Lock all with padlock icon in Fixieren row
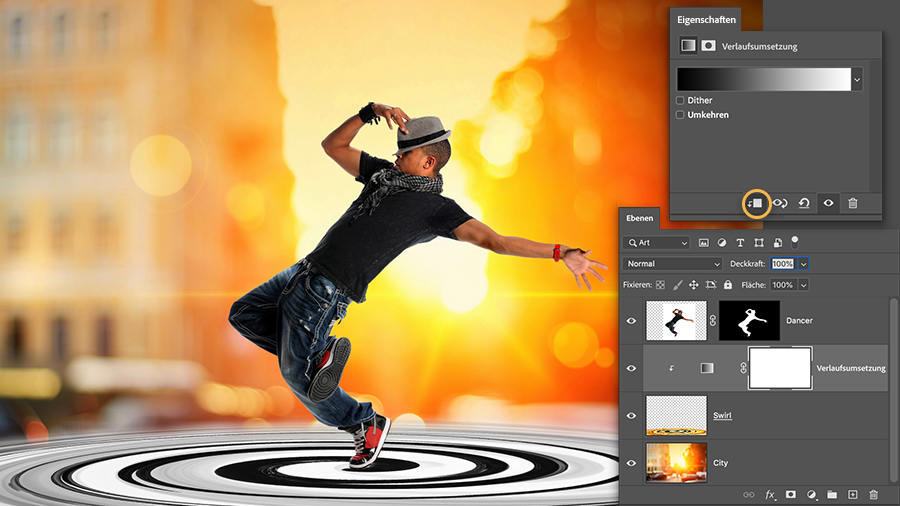Viewport: 900px width, 506px height. pyautogui.click(x=728, y=285)
